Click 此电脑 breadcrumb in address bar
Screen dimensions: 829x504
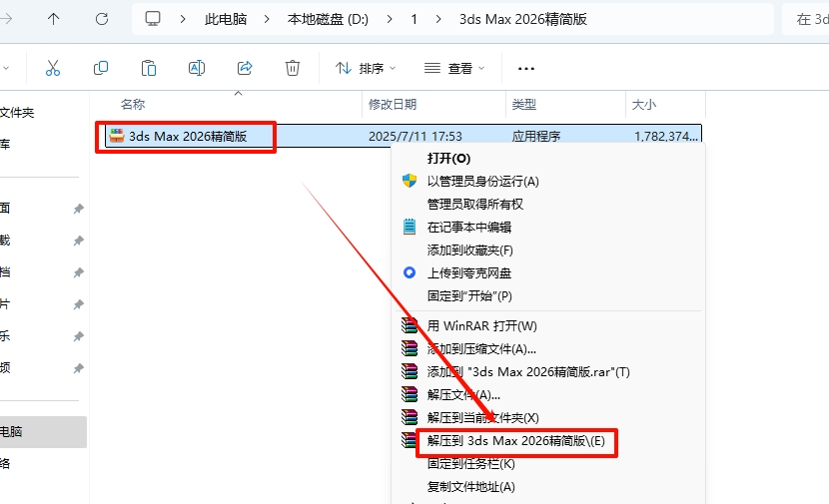(x=226, y=20)
